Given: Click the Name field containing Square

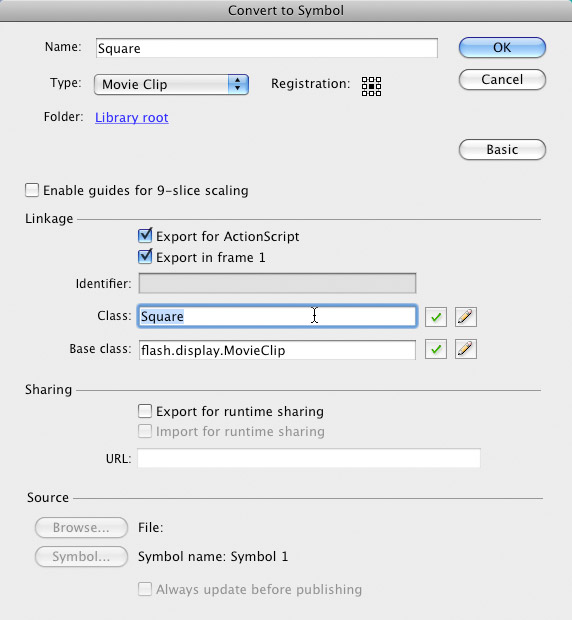Looking at the screenshot, I should point(267,48).
